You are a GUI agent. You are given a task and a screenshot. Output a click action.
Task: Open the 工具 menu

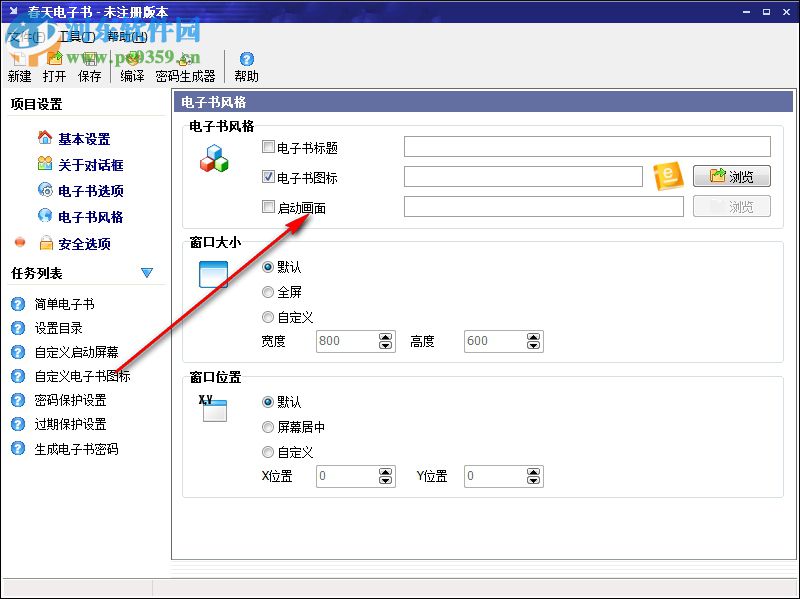tap(75, 35)
